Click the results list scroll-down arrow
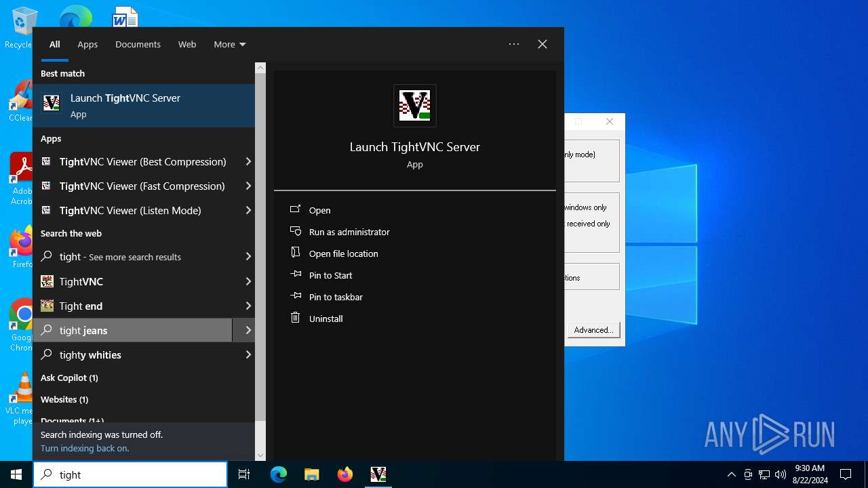 pos(260,455)
